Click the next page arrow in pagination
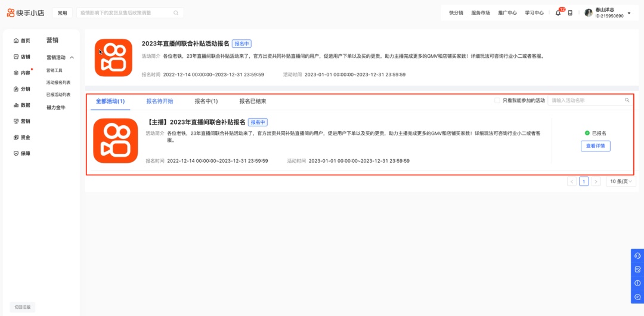 click(x=596, y=181)
